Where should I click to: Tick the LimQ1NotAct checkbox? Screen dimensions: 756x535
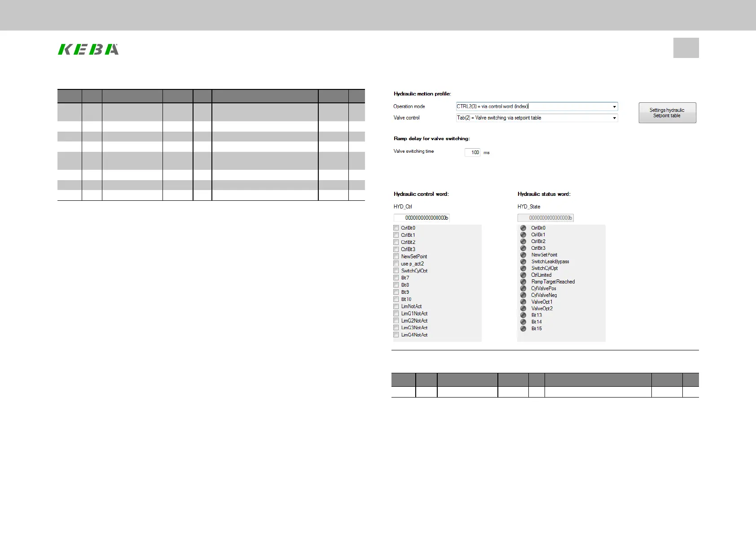[x=396, y=314]
